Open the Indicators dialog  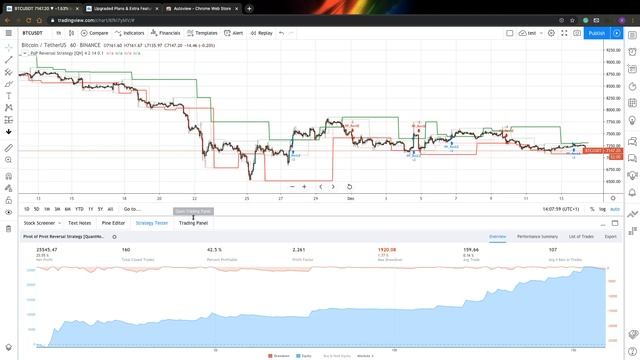tap(130, 33)
